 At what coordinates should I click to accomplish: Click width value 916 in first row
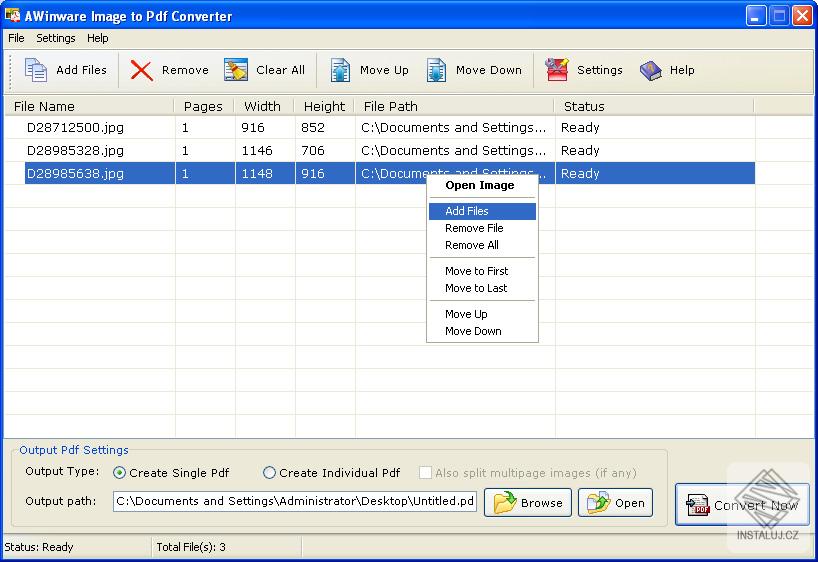point(253,128)
